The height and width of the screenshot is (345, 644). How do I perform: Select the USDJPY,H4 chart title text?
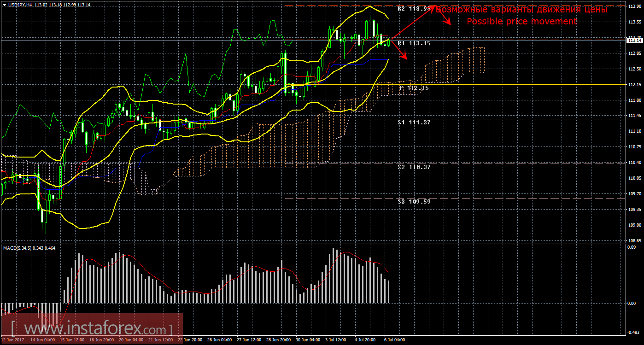click(20, 5)
